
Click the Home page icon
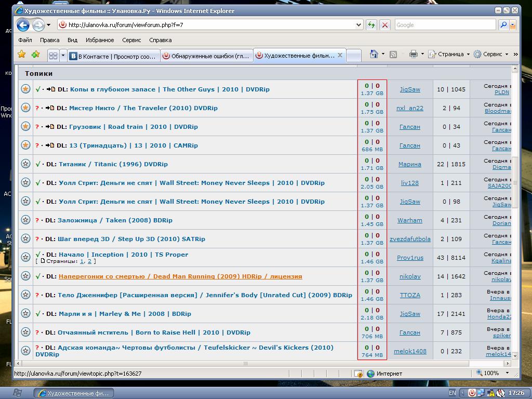tap(374, 54)
